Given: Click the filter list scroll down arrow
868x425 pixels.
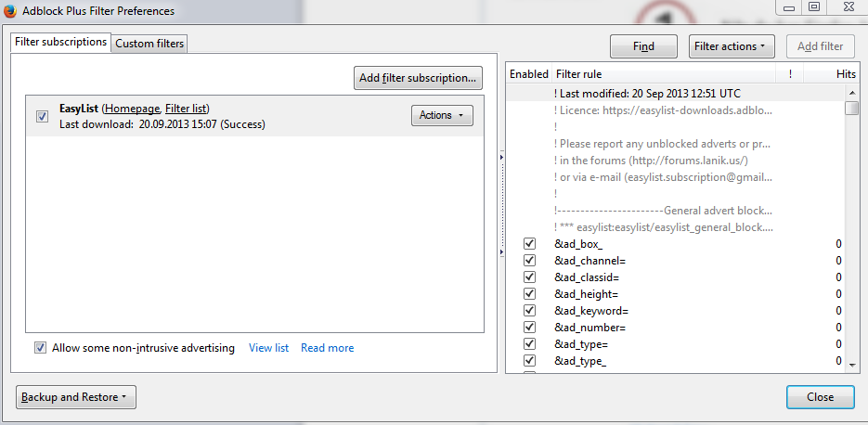Looking at the screenshot, I should (852, 365).
